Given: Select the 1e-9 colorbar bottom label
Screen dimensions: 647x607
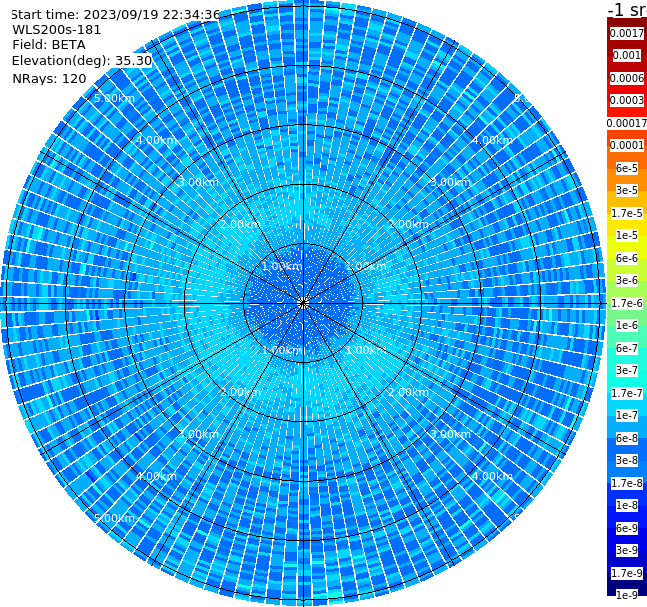Looking at the screenshot, I should [627, 595].
